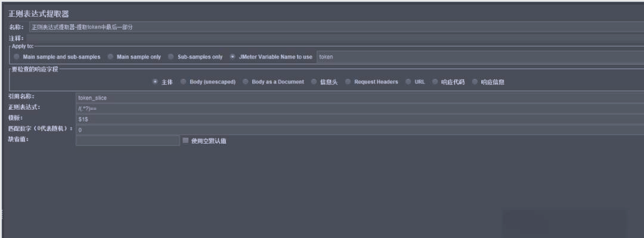Select Request Headers radio
The height and width of the screenshot is (238, 644).
coord(348,82)
